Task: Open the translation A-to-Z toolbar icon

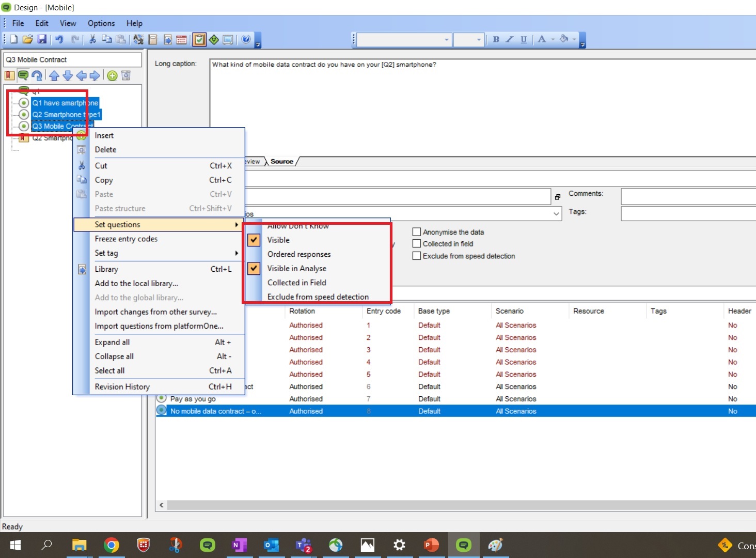Action: [x=138, y=39]
